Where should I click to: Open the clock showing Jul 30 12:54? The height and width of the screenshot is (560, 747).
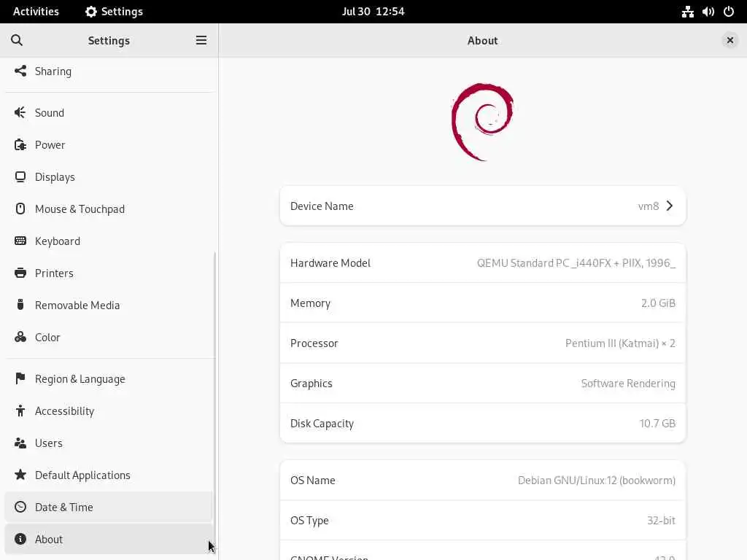click(373, 12)
